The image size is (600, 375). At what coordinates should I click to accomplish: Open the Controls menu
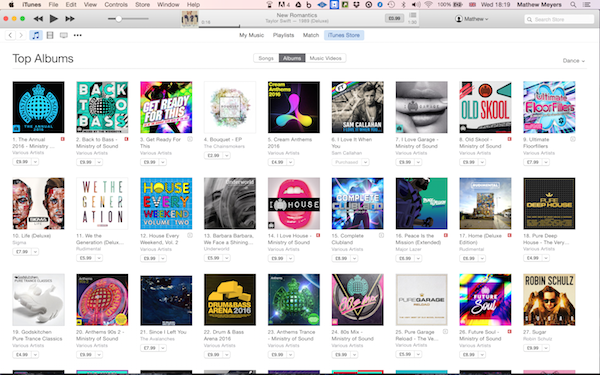tap(116, 5)
